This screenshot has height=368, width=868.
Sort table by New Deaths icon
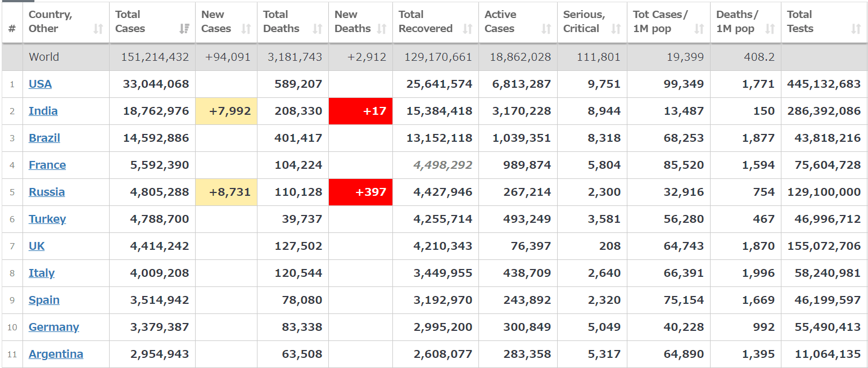pyautogui.click(x=382, y=29)
